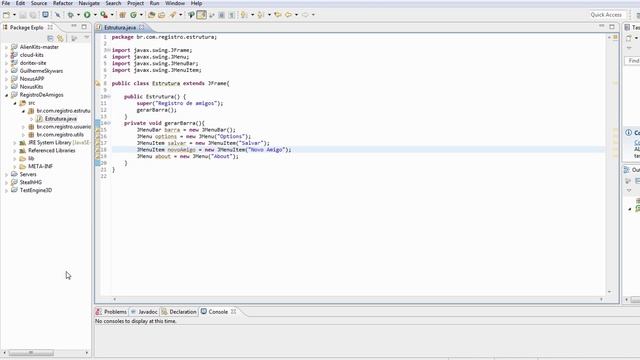Click the Search flashlight toolbar icon

[173, 15]
